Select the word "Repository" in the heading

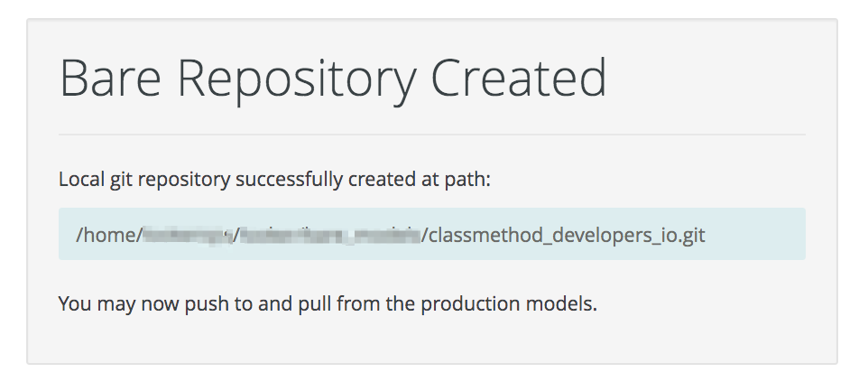[297, 79]
